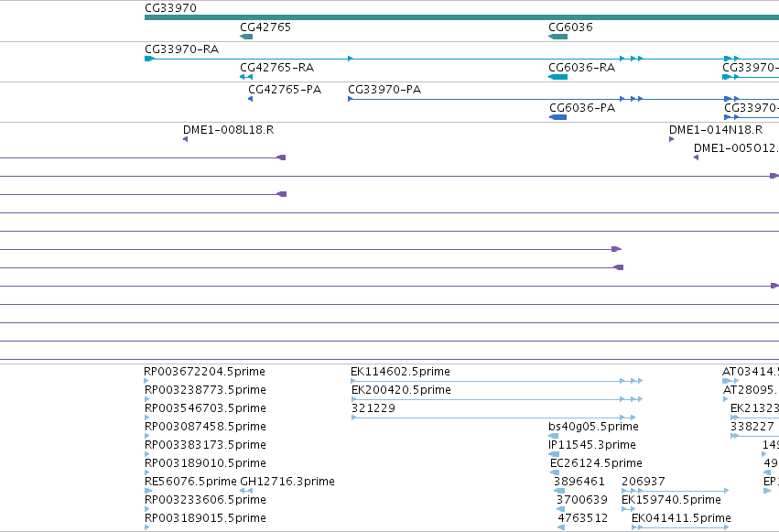The image size is (779, 532).
Task: Click the 338227 EST label
Action: (752, 427)
